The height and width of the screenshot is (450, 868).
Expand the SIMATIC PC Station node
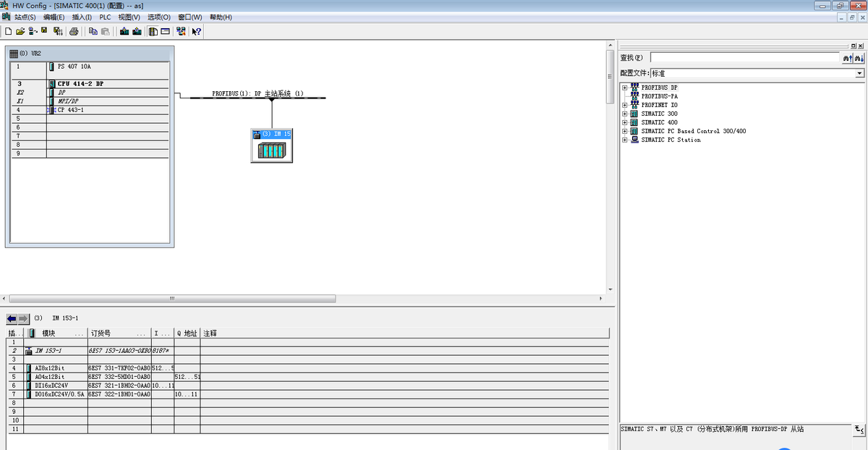[625, 140]
